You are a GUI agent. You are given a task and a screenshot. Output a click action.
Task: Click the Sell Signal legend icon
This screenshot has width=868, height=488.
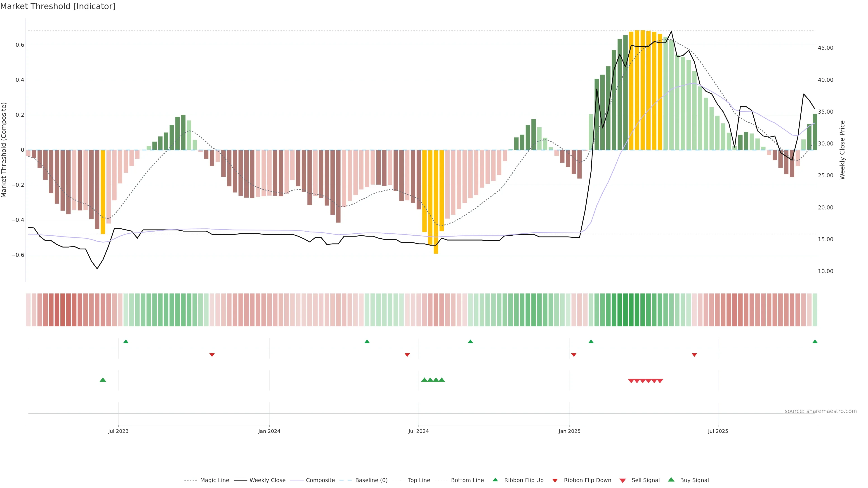click(x=623, y=481)
